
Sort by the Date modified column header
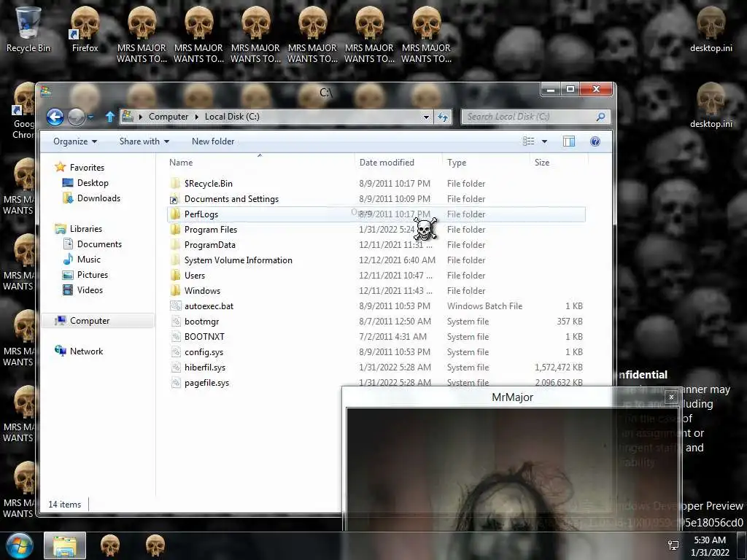click(387, 163)
